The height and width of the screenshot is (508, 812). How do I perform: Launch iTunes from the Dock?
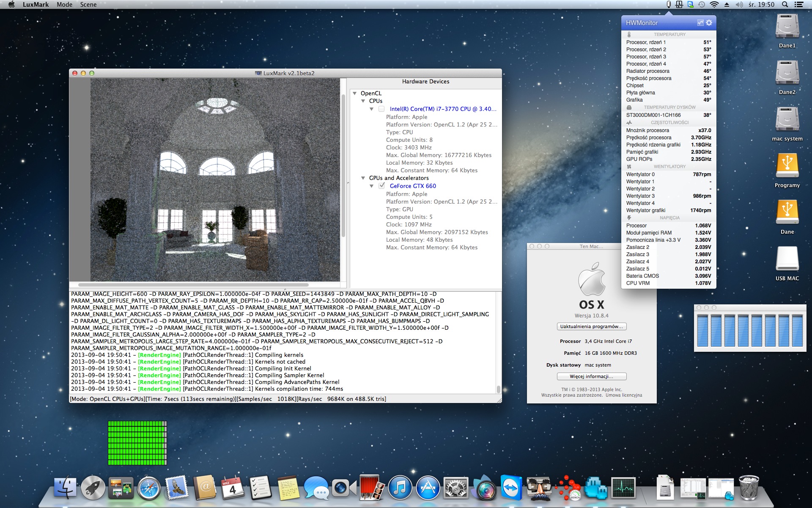click(400, 488)
